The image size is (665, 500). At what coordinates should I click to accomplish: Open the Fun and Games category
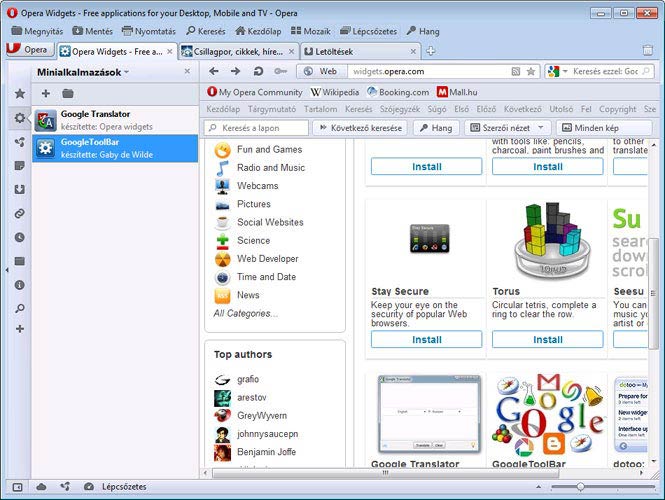(270, 149)
